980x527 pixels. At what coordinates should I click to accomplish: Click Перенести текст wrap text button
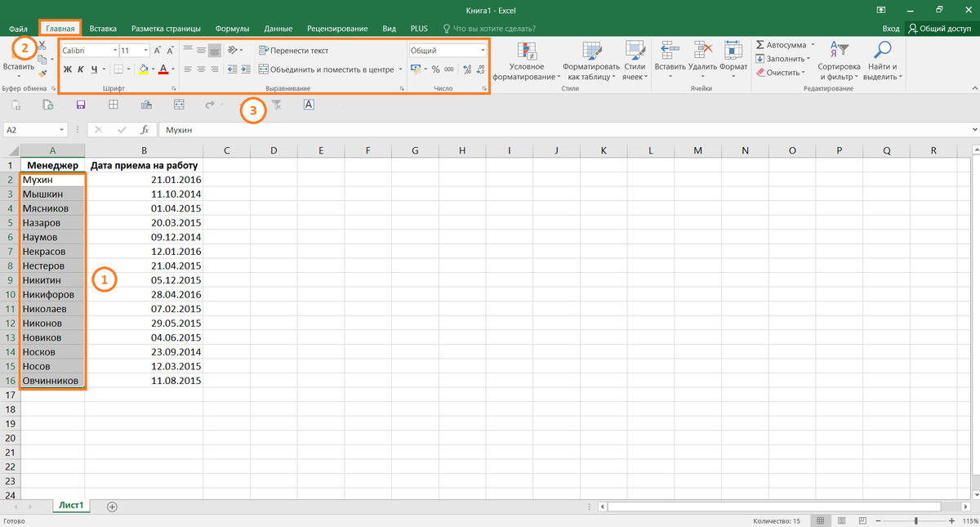293,51
